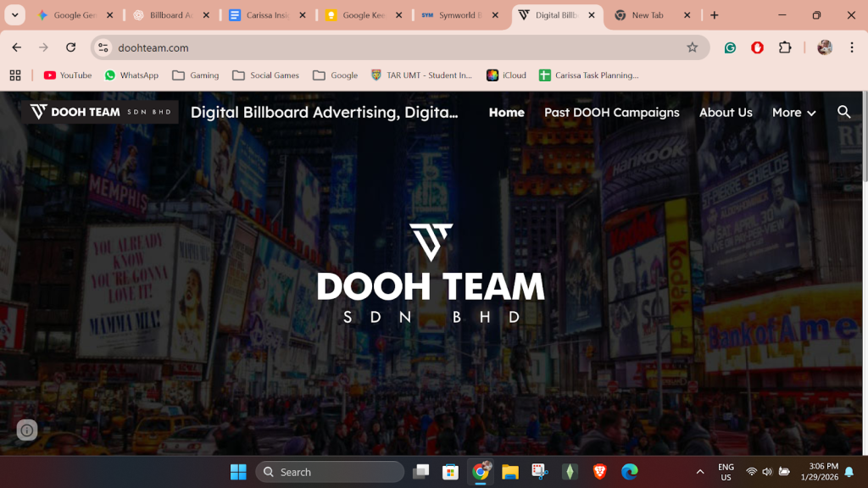
Task: Open Chrome's three-dot menu
Action: (852, 47)
